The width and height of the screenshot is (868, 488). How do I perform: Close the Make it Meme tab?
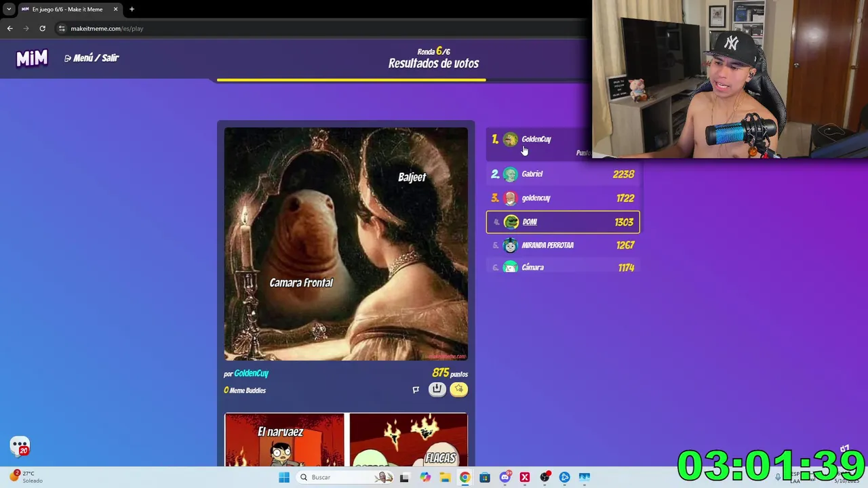point(115,9)
